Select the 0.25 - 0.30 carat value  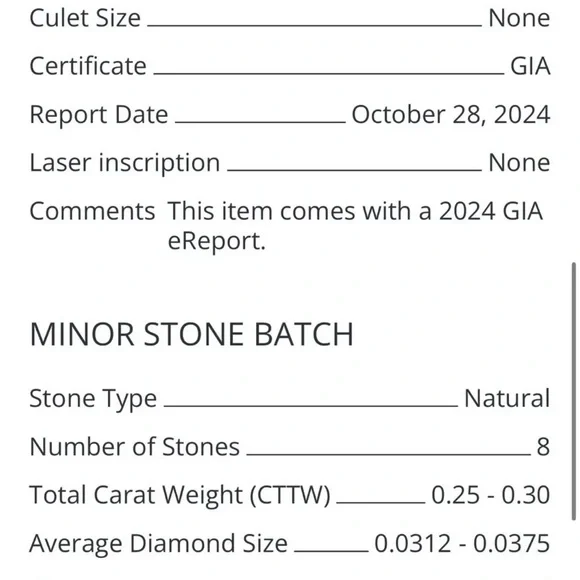coord(491,495)
